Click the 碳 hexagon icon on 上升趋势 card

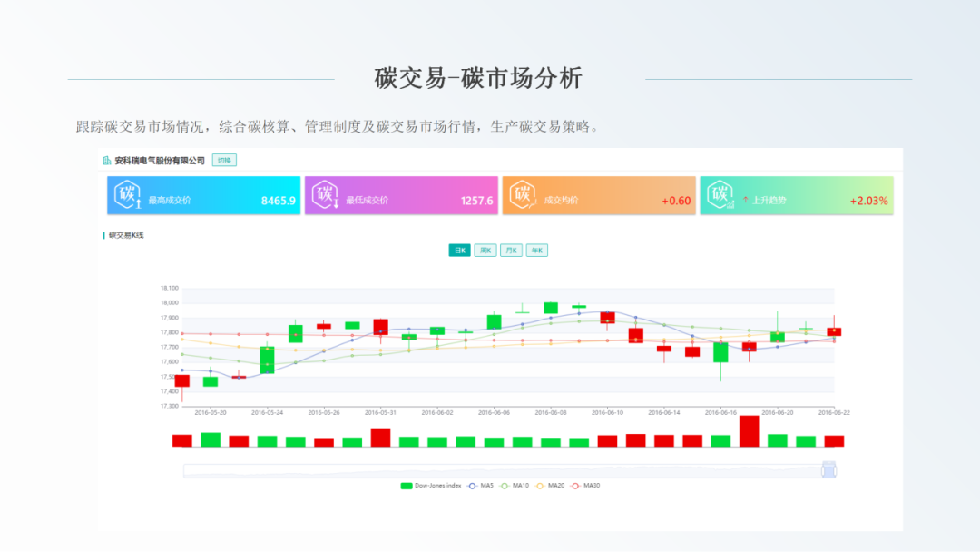point(720,194)
